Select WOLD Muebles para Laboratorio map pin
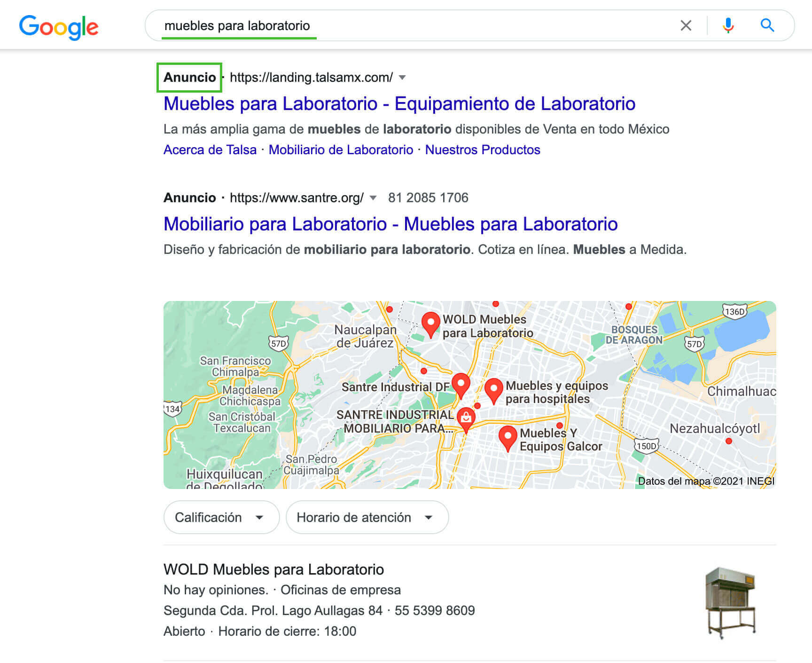Screen dimensions: 812x663 click(x=430, y=324)
